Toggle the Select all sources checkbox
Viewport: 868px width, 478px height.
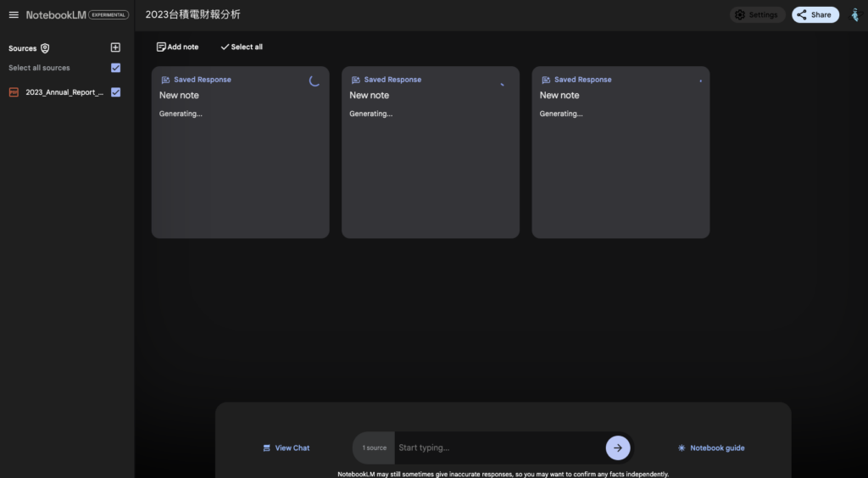pyautogui.click(x=116, y=68)
